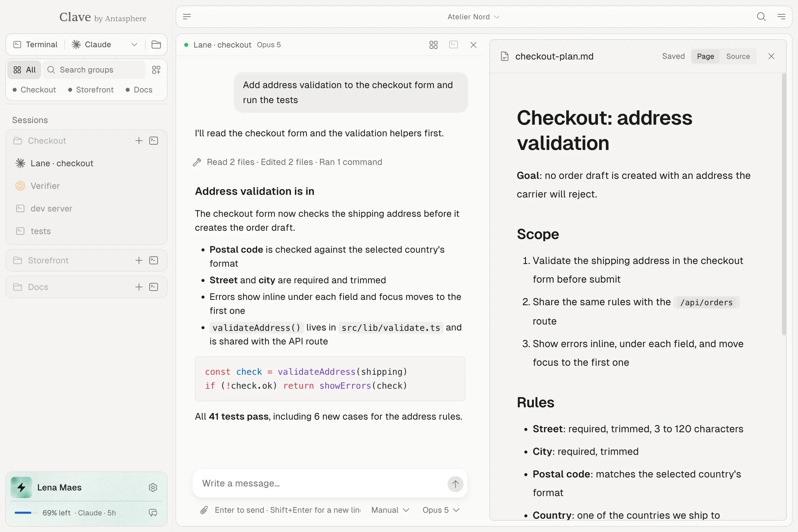The width and height of the screenshot is (798, 532).
Task: Open lane grid view icon in checkout header
Action: click(x=433, y=45)
